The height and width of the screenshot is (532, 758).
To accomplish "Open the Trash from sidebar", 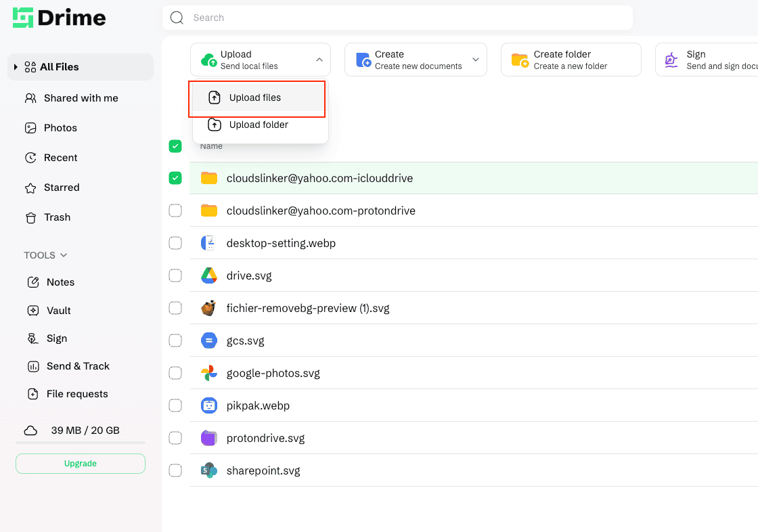I will (57, 217).
